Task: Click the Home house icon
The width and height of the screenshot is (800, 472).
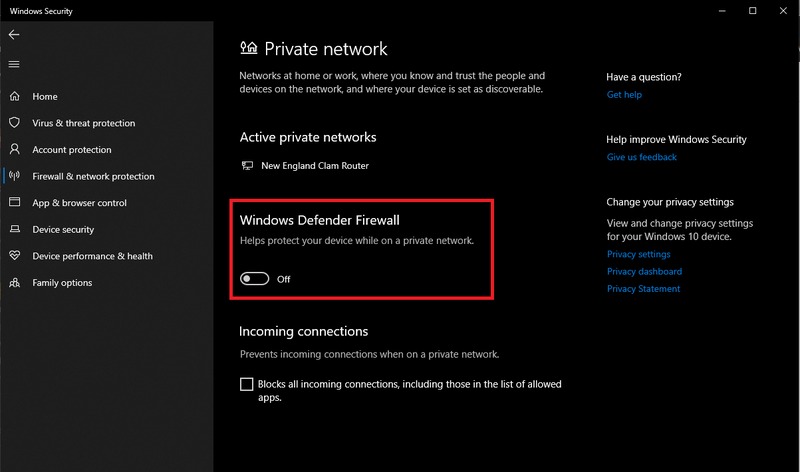Action: tap(14, 97)
